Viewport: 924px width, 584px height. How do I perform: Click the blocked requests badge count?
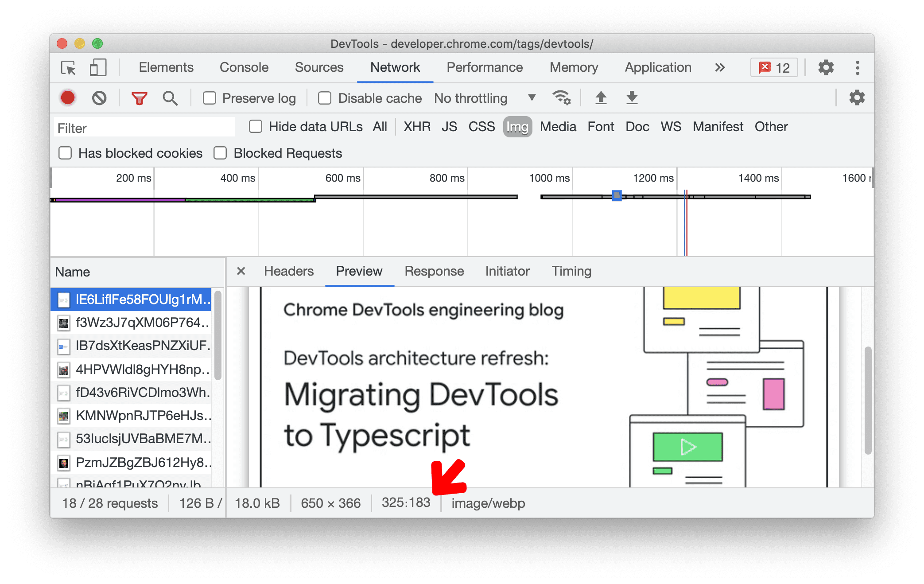click(777, 67)
